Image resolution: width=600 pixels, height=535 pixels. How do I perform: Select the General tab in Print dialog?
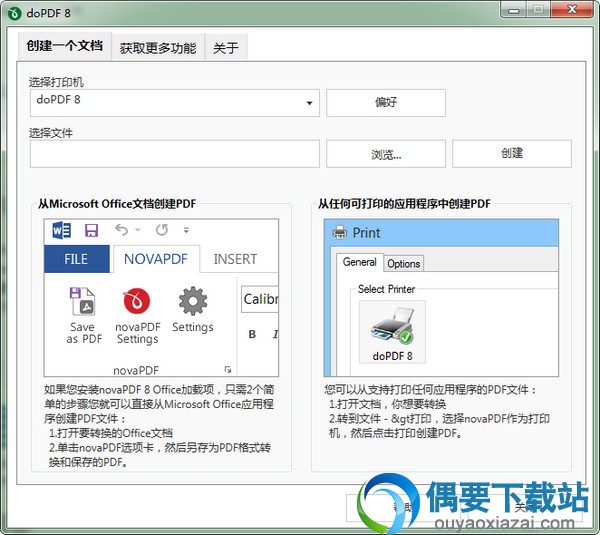(x=359, y=262)
